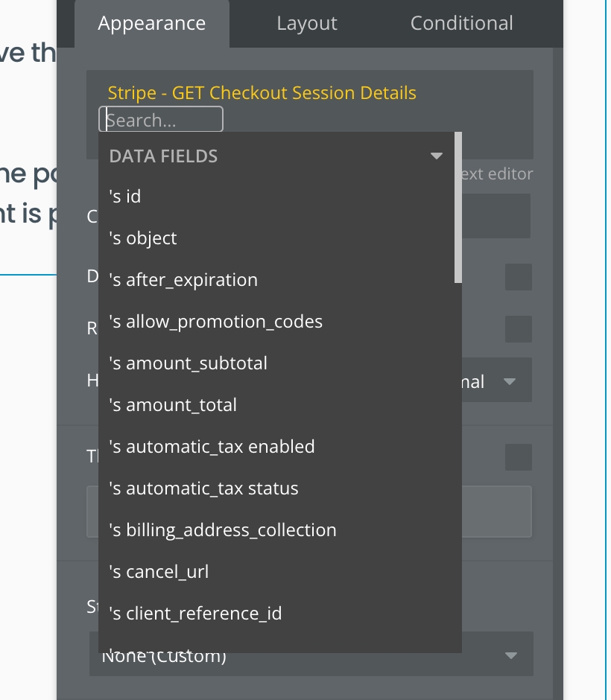The width and height of the screenshot is (611, 700).
Task: Select 's amount_total from the list
Action: [173, 405]
